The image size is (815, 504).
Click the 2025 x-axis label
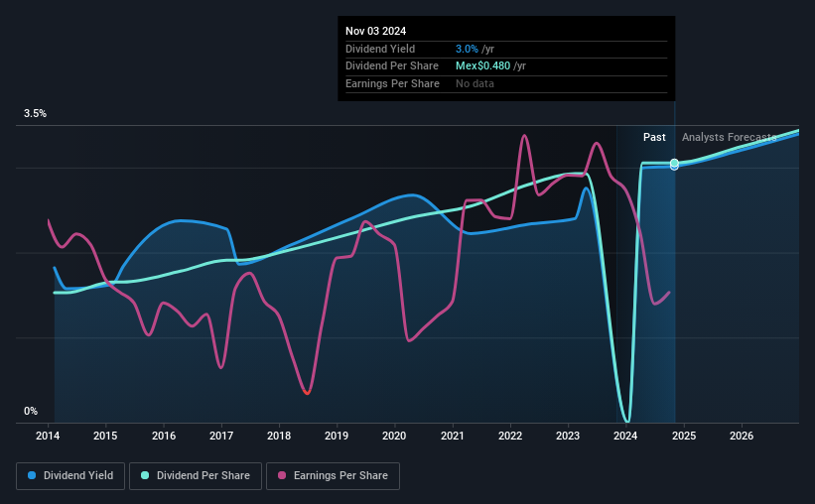[684, 436]
